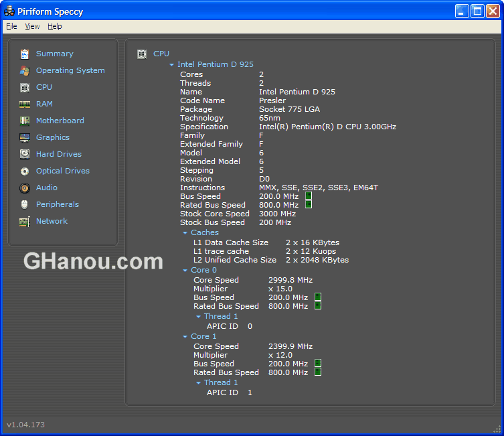Click the L2 Unified Cache Size row

pos(271,260)
